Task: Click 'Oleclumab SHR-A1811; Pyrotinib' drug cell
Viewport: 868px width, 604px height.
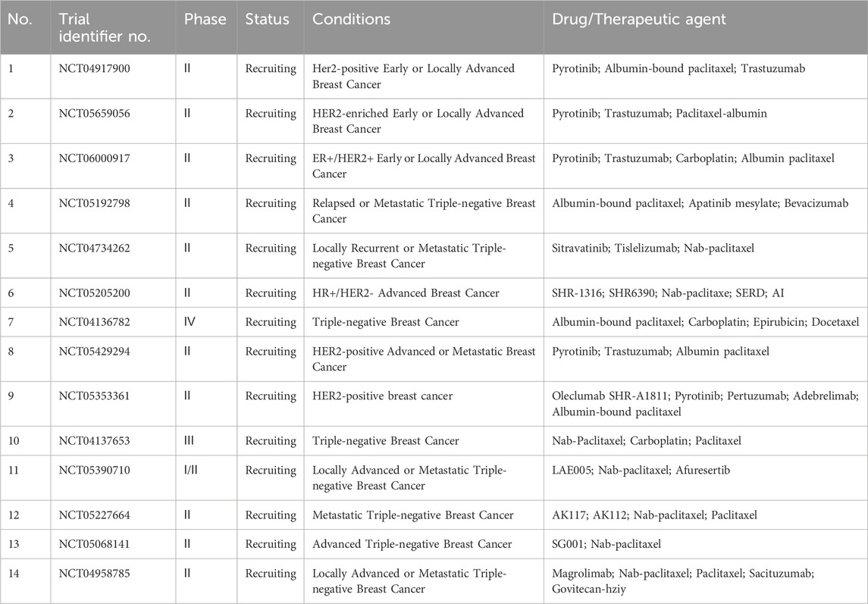Action: click(x=705, y=404)
